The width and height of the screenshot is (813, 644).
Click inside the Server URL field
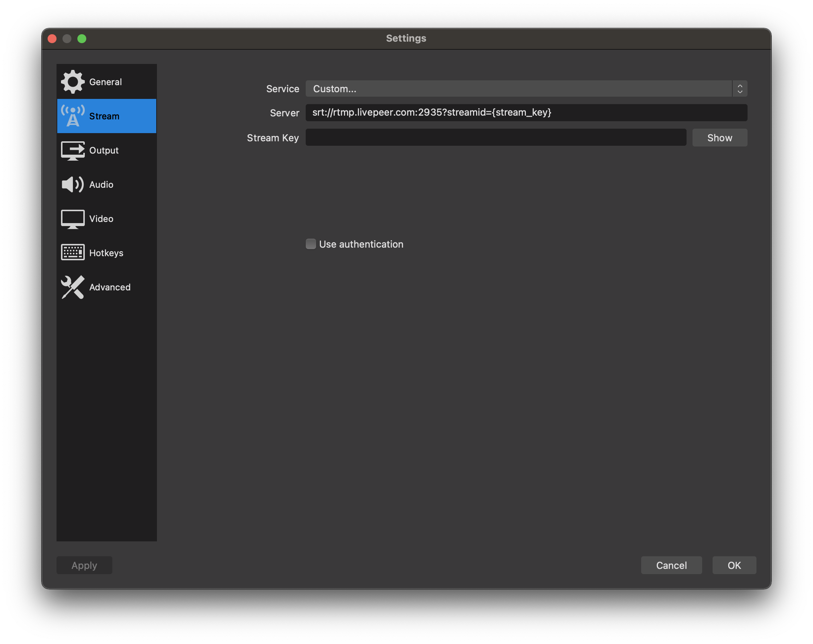point(526,112)
